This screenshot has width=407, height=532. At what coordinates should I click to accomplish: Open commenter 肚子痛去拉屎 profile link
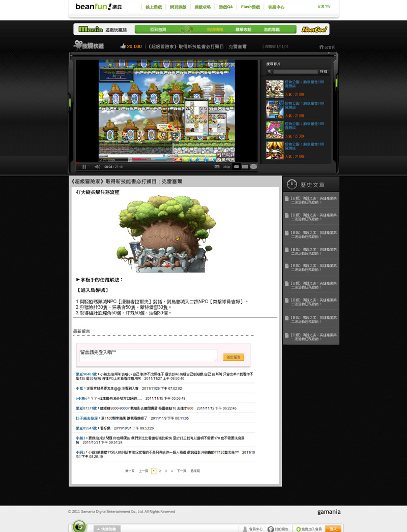coord(86,418)
